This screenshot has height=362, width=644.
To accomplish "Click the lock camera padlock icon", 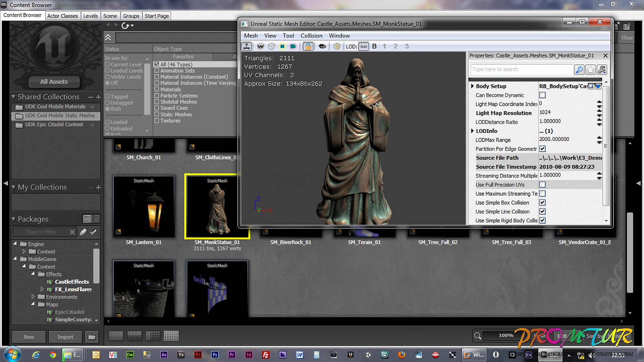I will tap(308, 46).
